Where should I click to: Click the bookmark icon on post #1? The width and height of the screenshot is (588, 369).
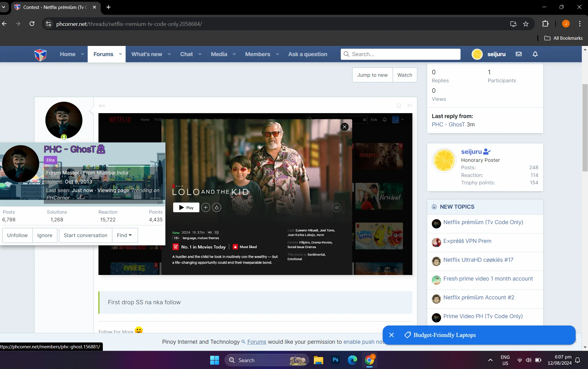click(399, 105)
